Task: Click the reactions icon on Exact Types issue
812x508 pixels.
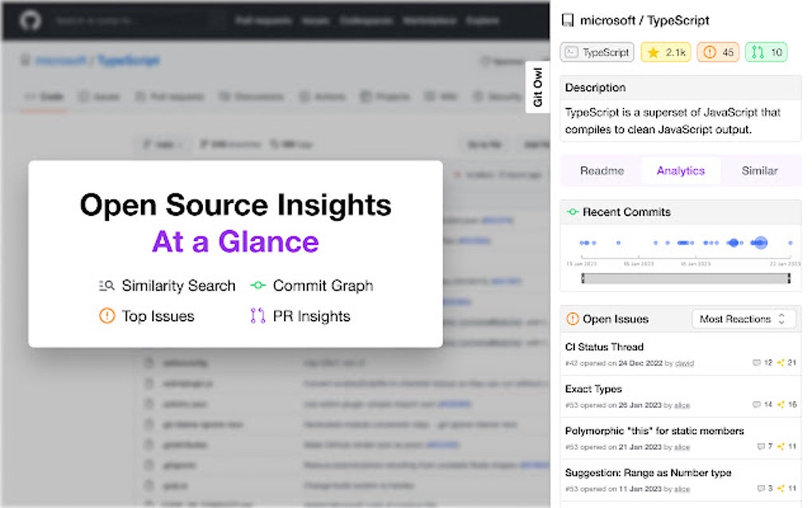Action: click(781, 405)
